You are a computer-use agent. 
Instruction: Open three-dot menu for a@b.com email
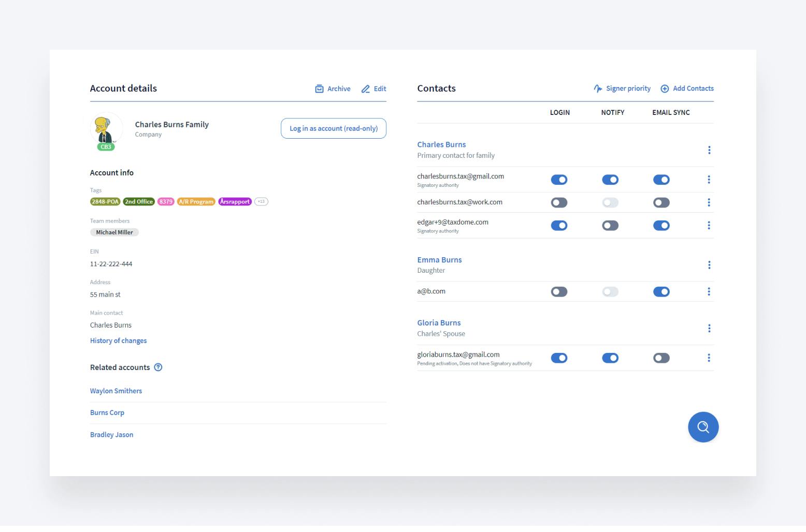click(x=709, y=292)
